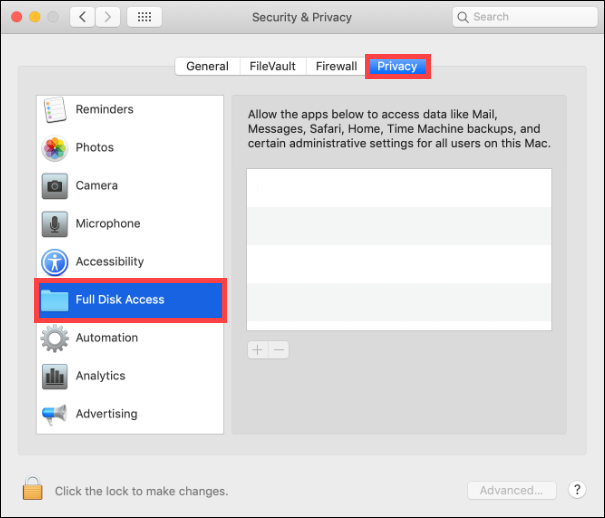Click the Full Disk Access folder icon
This screenshot has height=518, width=605.
click(x=54, y=300)
